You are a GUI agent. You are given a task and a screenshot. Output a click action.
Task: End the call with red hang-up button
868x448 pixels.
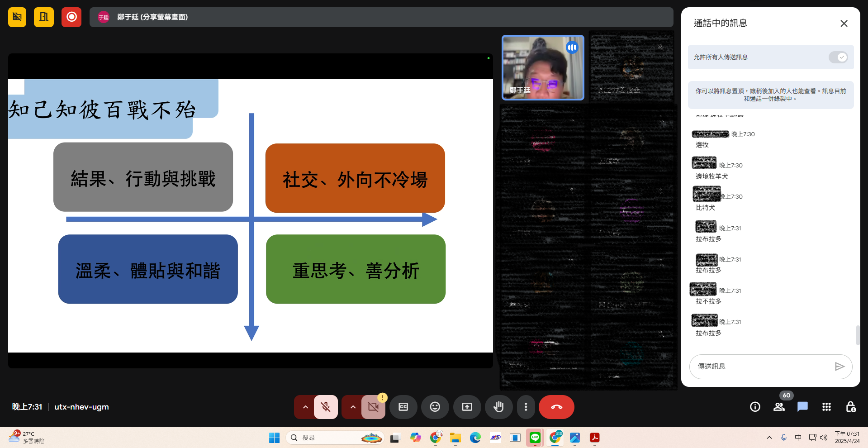pyautogui.click(x=556, y=407)
